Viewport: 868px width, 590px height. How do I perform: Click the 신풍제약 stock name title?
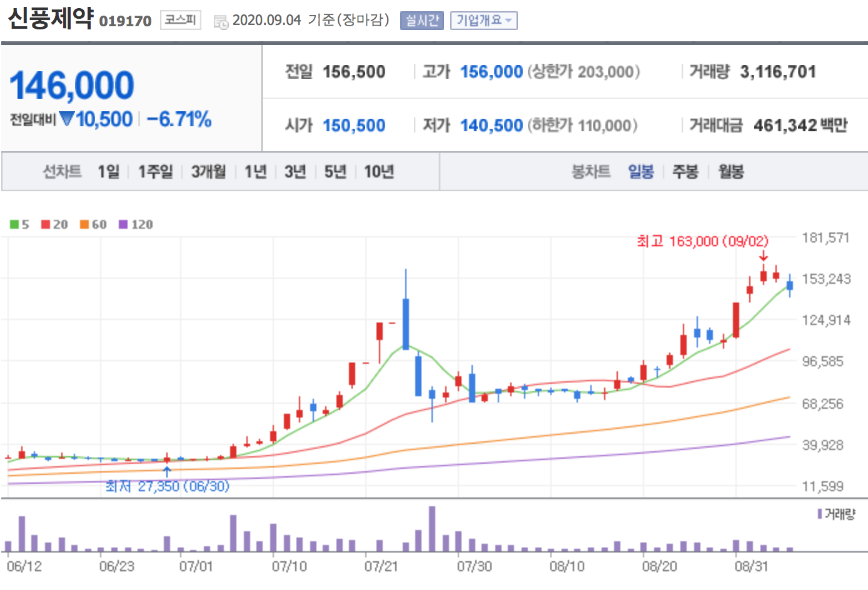51,18
